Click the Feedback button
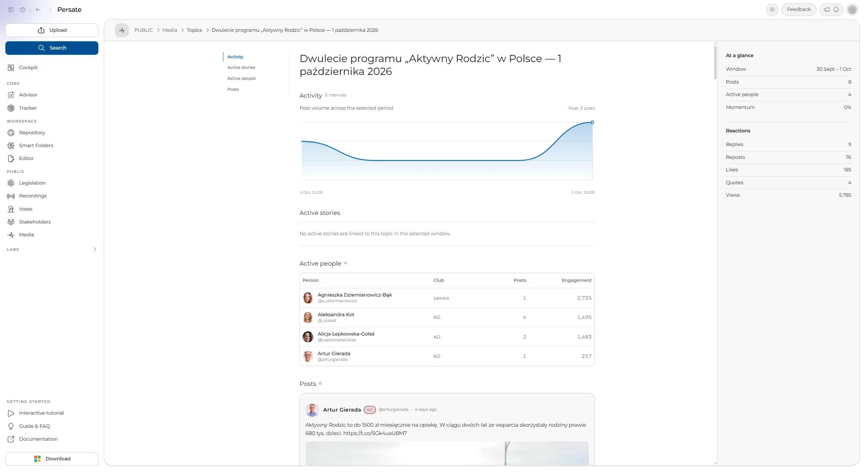The height and width of the screenshot is (474, 868). click(799, 9)
